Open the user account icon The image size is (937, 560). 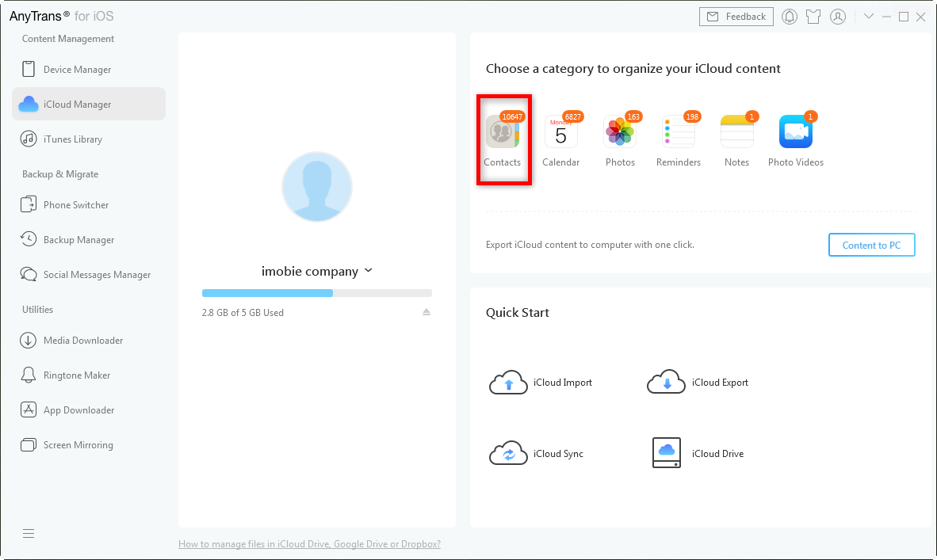tap(838, 17)
